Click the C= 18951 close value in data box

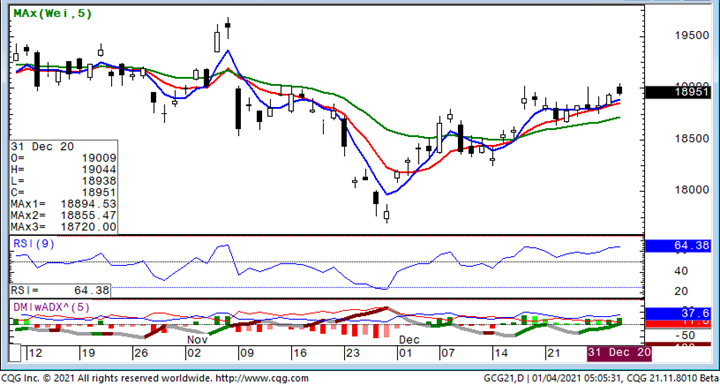tap(63, 192)
